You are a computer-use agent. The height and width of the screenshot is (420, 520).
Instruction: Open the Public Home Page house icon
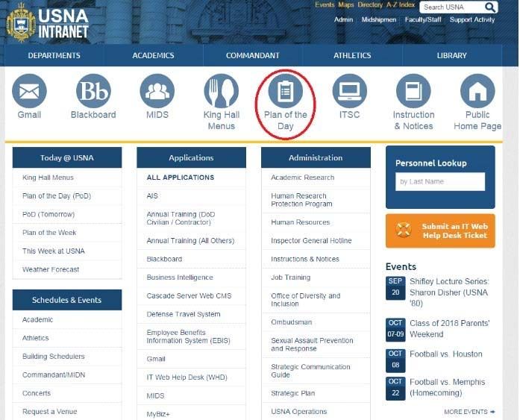coord(477,91)
